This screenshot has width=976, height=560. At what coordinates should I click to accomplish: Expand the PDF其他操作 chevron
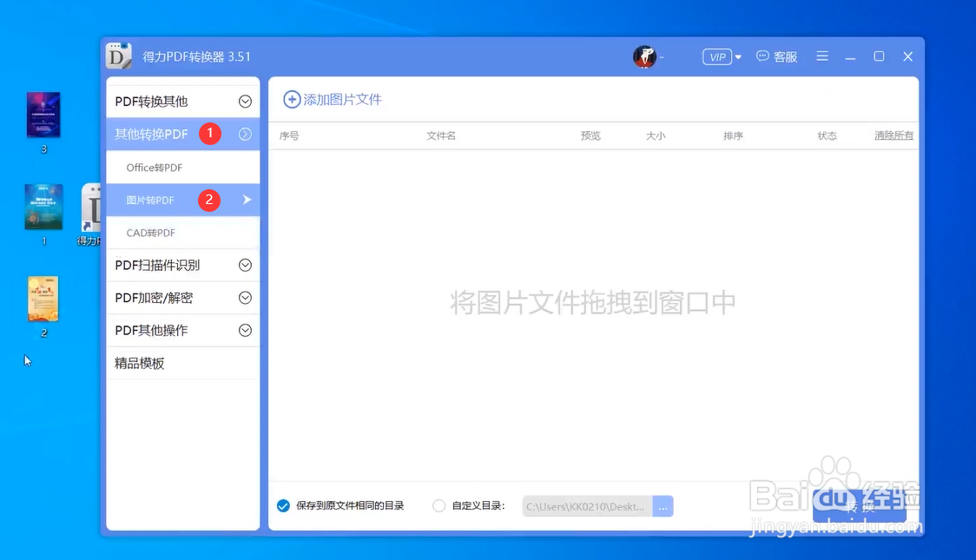pyautogui.click(x=245, y=331)
